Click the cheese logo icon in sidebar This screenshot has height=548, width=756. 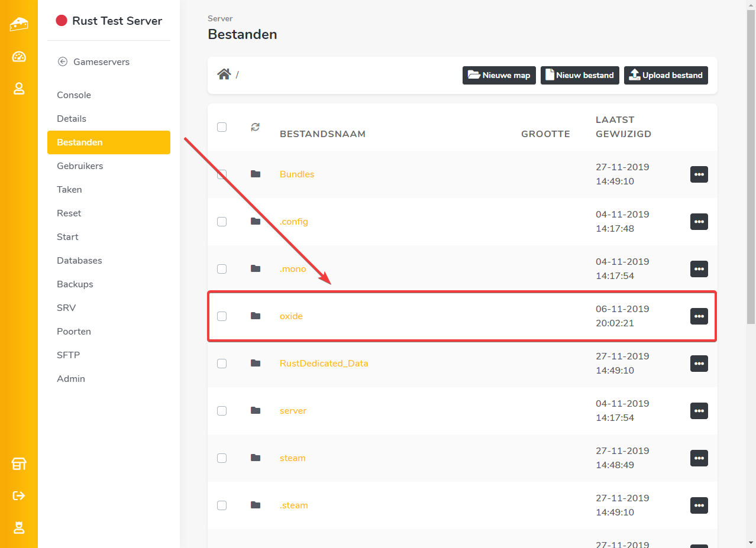point(19,24)
